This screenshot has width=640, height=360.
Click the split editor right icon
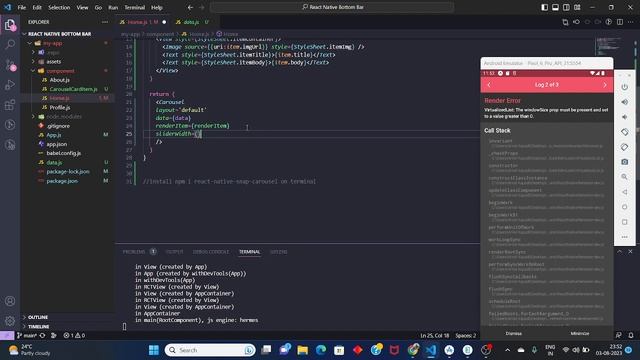pos(620,22)
